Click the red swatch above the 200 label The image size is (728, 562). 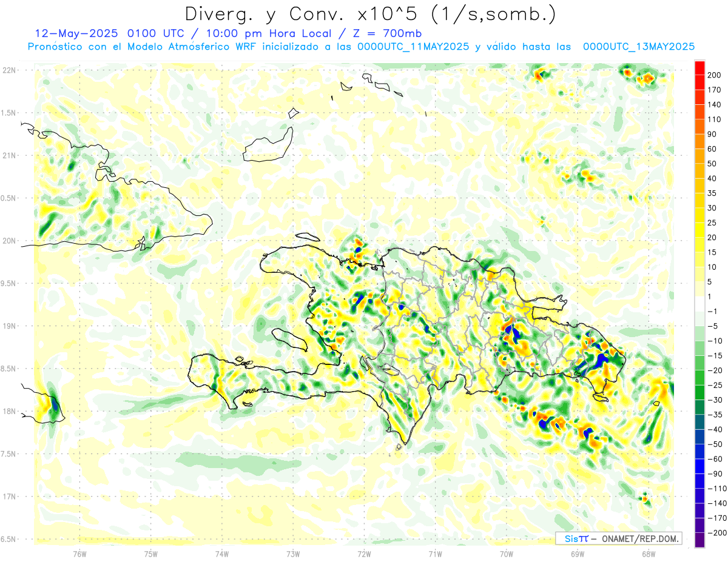(x=699, y=68)
